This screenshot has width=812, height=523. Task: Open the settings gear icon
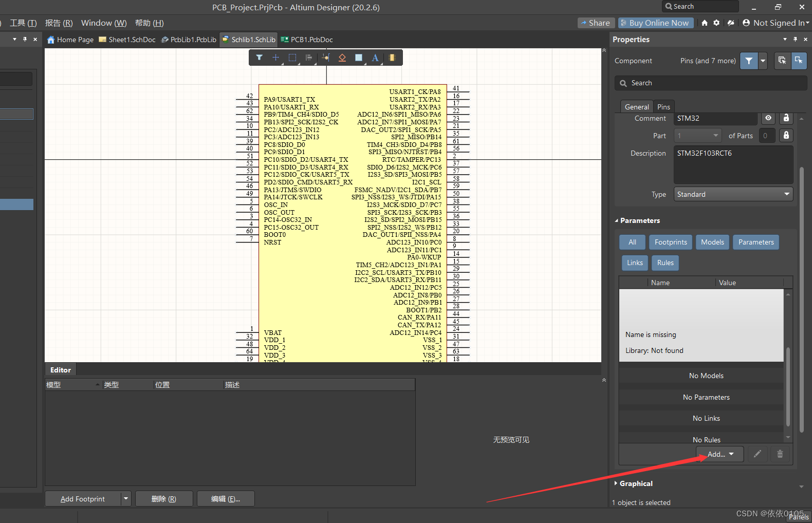click(x=716, y=23)
